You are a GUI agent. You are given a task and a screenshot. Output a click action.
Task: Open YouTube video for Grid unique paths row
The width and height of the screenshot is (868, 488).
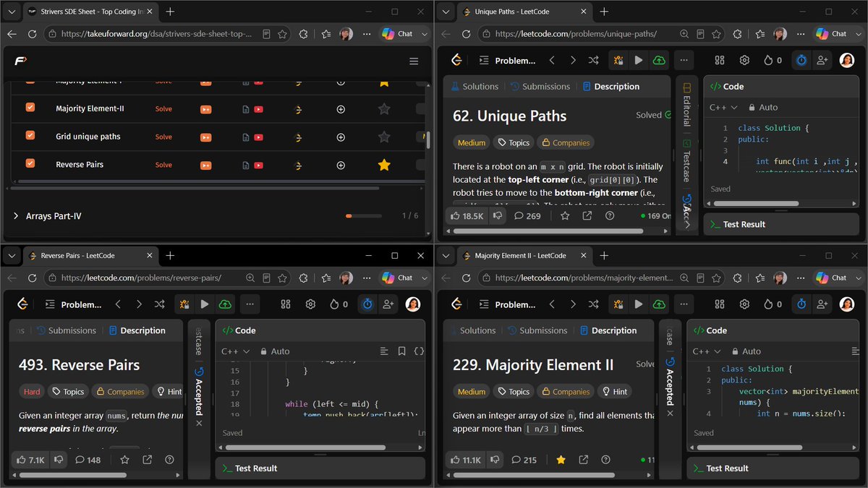[x=258, y=137]
